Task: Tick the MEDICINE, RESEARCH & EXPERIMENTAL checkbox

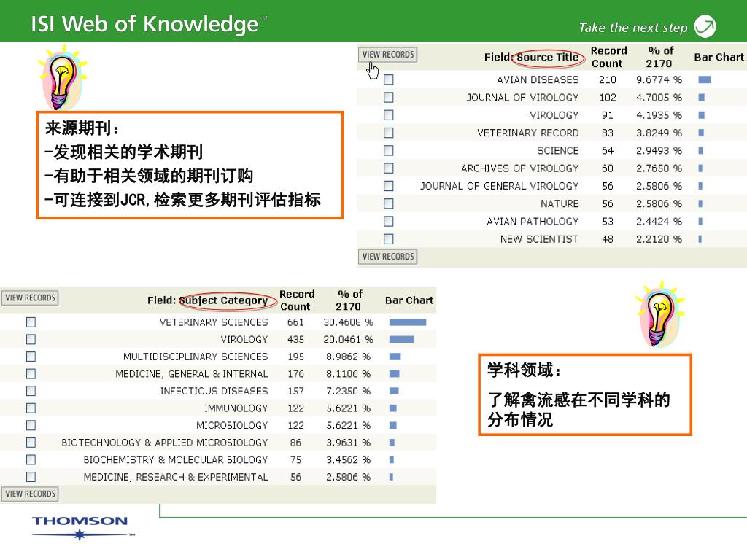Action: tap(31, 477)
